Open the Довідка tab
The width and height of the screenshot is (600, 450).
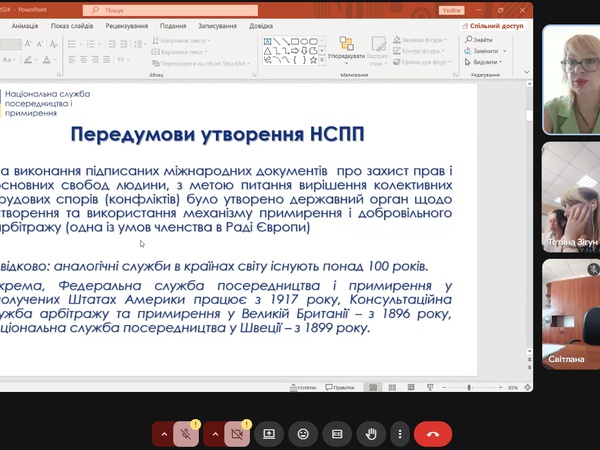(x=261, y=26)
